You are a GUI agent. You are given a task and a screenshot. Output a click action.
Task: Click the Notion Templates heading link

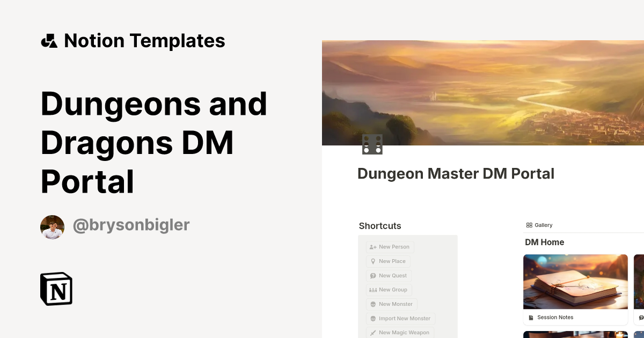pos(144,41)
